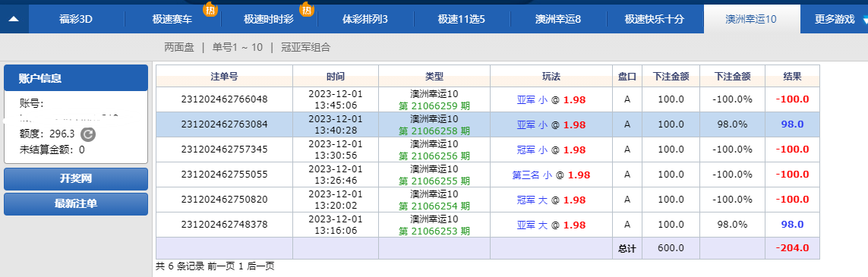Open the 冠亚军组合 sub-menu
The image size is (868, 277).
305,48
